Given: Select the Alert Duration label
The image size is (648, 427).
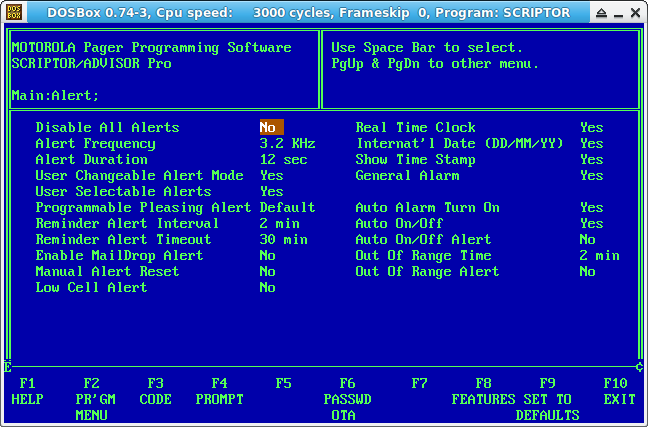Looking at the screenshot, I should coord(91,160).
